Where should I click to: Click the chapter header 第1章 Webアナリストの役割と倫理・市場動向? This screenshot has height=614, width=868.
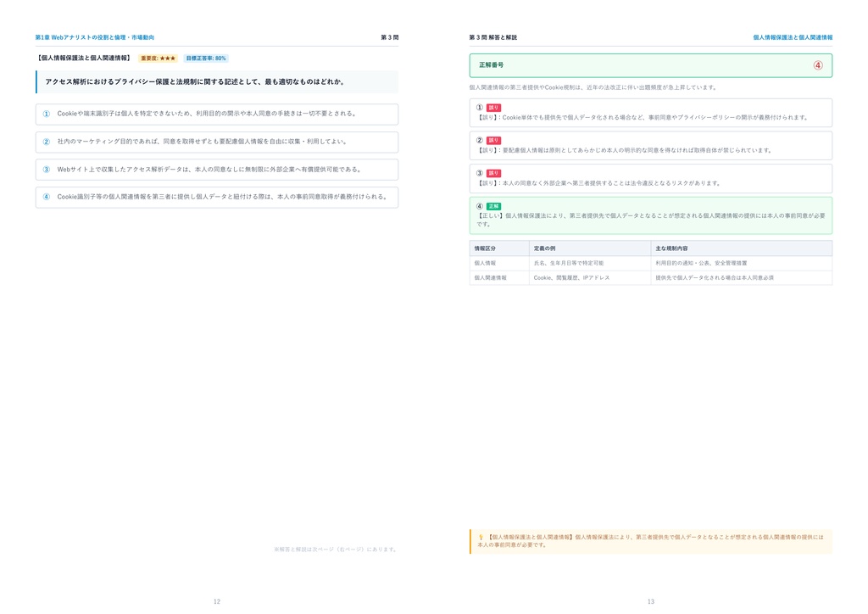tap(95, 37)
